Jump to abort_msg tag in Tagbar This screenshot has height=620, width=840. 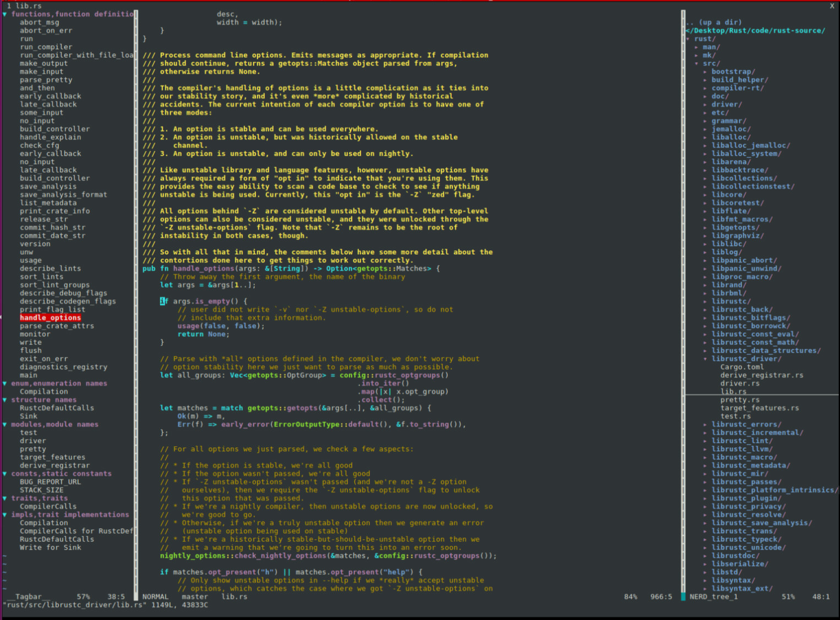pos(40,23)
